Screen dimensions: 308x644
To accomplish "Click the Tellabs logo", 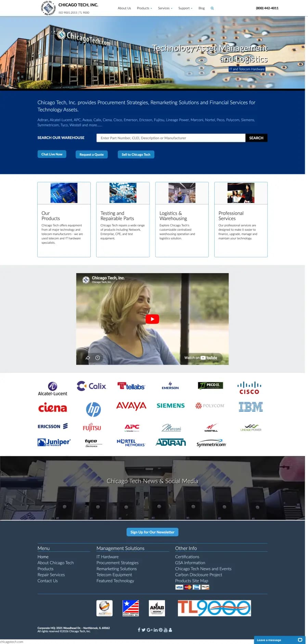I will tap(131, 386).
